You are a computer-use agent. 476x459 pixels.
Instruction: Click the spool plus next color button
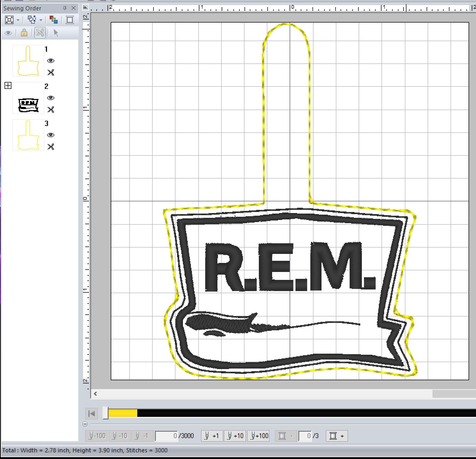[x=337, y=436]
